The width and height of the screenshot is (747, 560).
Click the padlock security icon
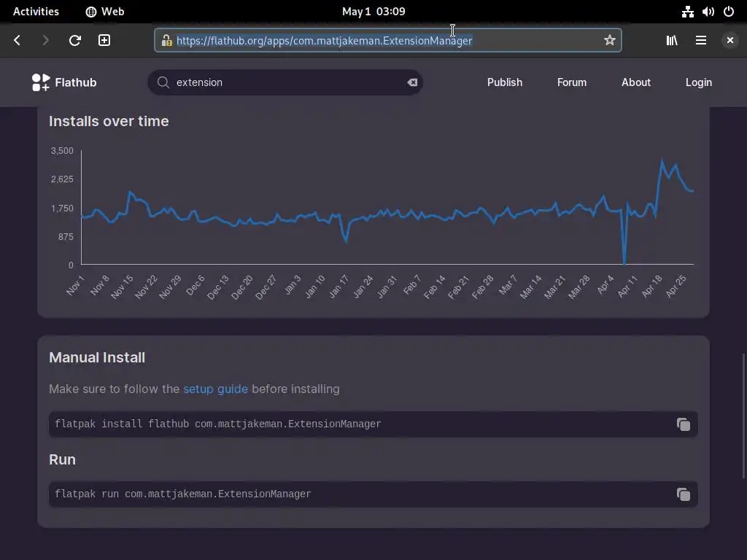point(166,41)
